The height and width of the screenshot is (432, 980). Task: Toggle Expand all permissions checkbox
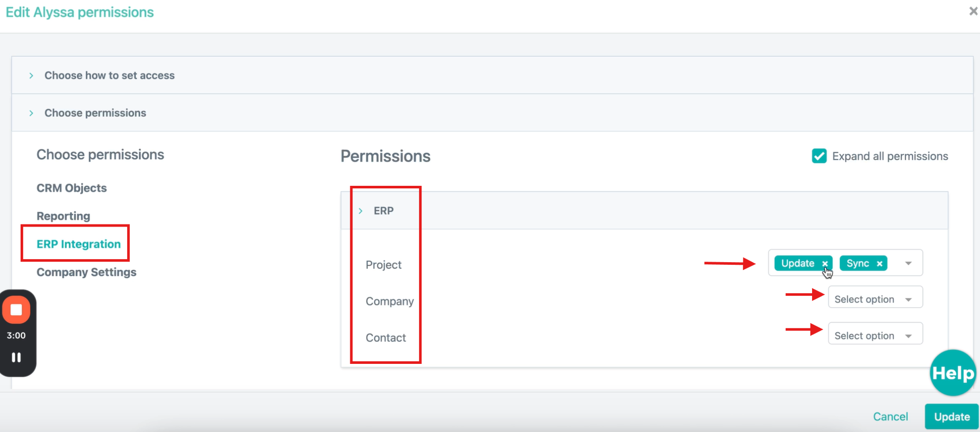pyautogui.click(x=819, y=156)
